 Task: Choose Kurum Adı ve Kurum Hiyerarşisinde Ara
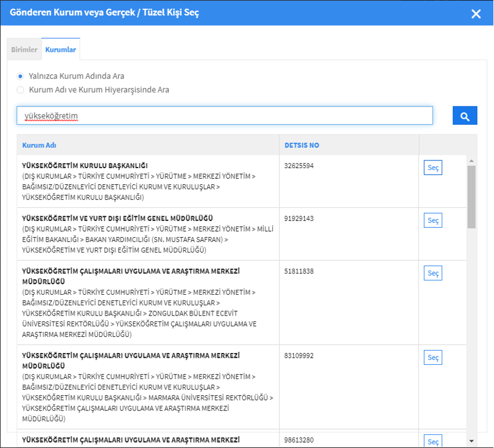20,90
